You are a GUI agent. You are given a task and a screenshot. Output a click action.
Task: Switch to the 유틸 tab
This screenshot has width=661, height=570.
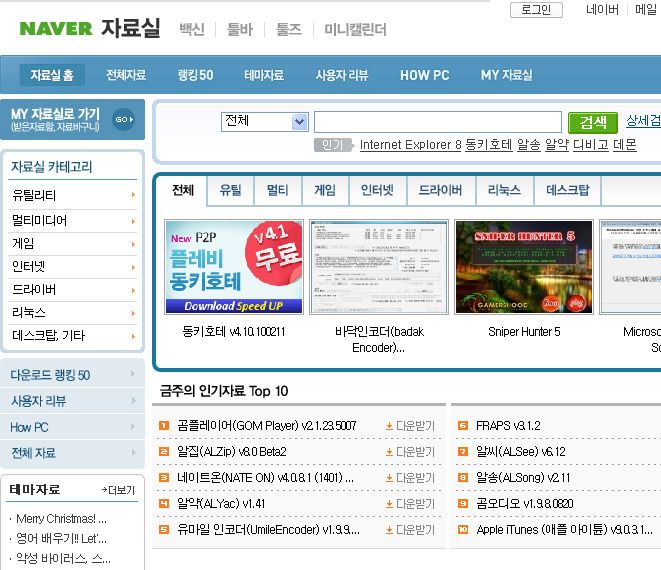[x=230, y=190]
